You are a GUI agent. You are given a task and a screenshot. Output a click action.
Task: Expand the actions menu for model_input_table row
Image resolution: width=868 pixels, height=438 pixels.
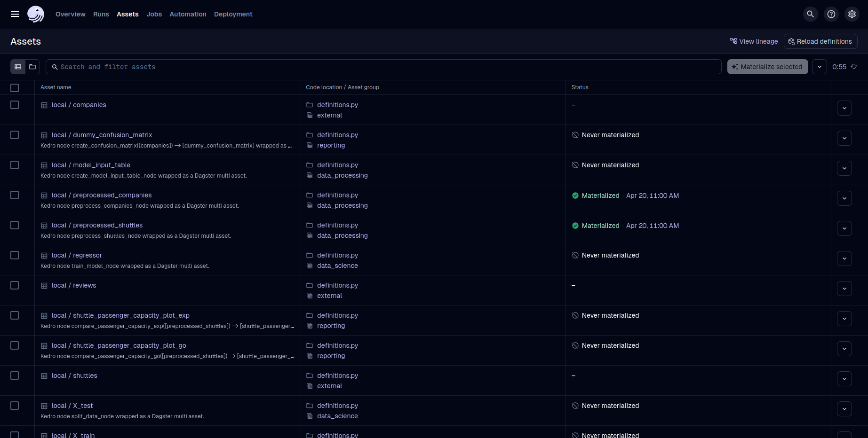pyautogui.click(x=844, y=168)
